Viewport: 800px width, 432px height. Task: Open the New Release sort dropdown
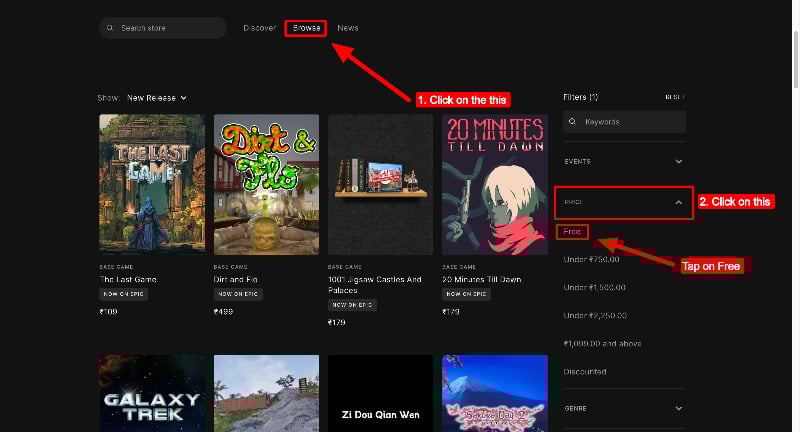(x=157, y=98)
